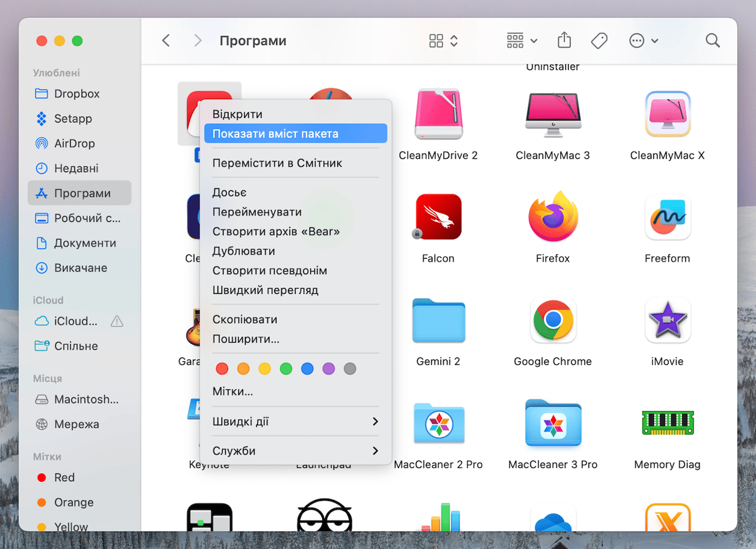Choose Створити псевдонім

(295, 271)
